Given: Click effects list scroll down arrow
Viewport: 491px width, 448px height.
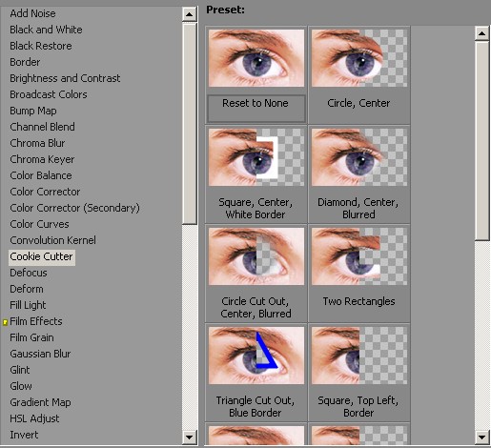Looking at the screenshot, I should [x=190, y=438].
